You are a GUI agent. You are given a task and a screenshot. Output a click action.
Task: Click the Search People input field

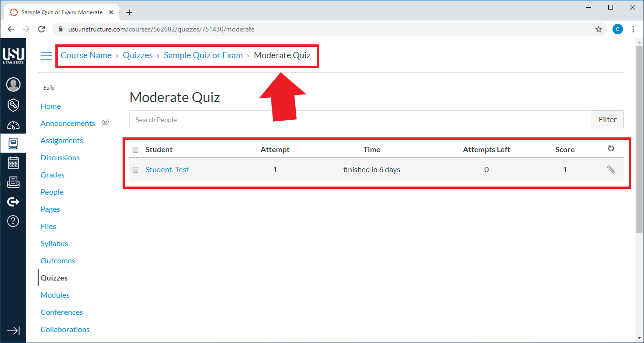coord(360,120)
